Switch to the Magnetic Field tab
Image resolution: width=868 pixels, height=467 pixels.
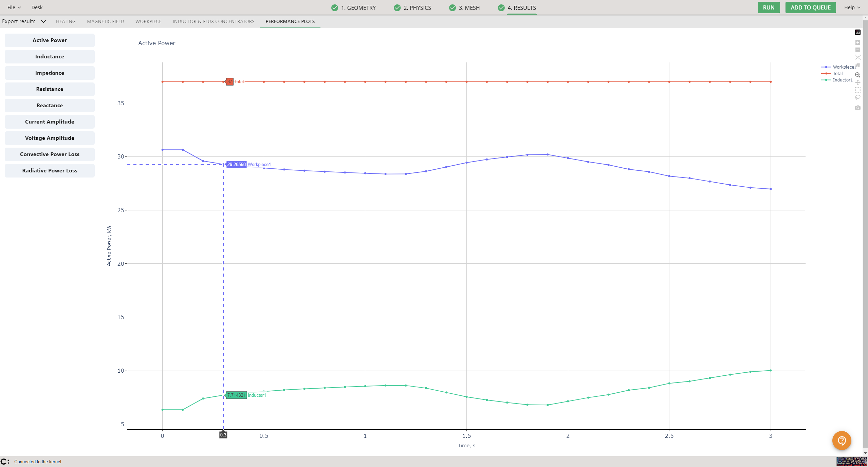pyautogui.click(x=105, y=21)
